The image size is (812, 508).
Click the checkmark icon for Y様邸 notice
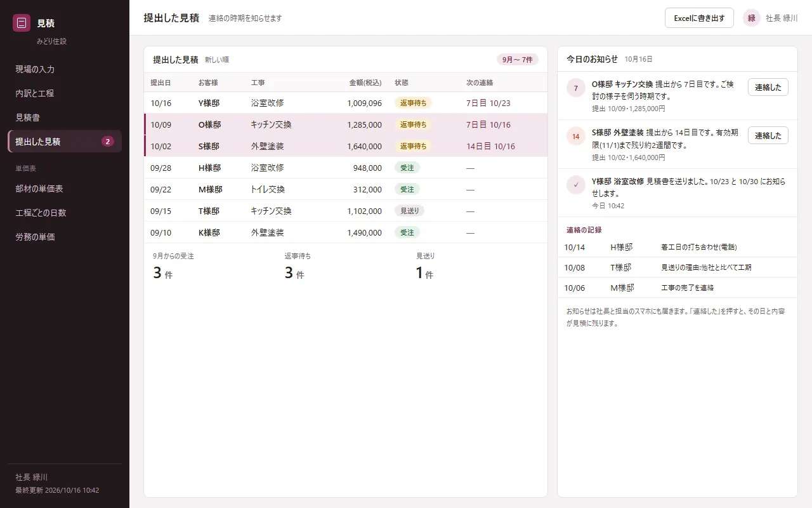[x=575, y=185]
